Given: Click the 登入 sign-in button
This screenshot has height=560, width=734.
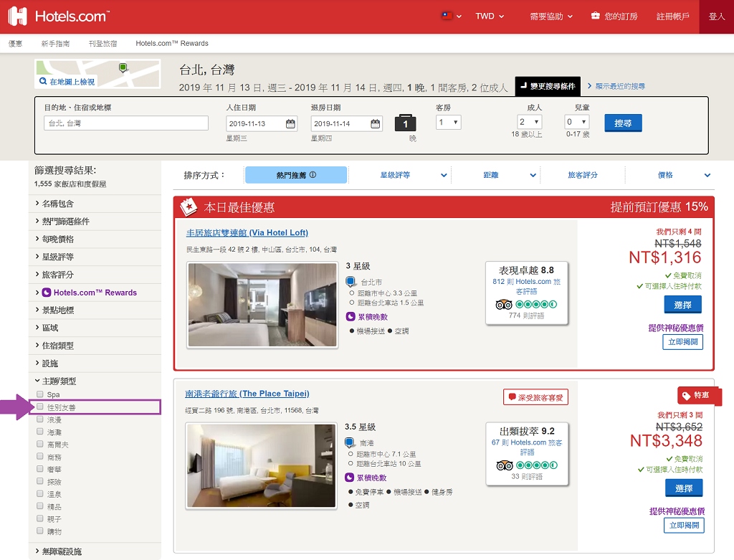Looking at the screenshot, I should (716, 16).
